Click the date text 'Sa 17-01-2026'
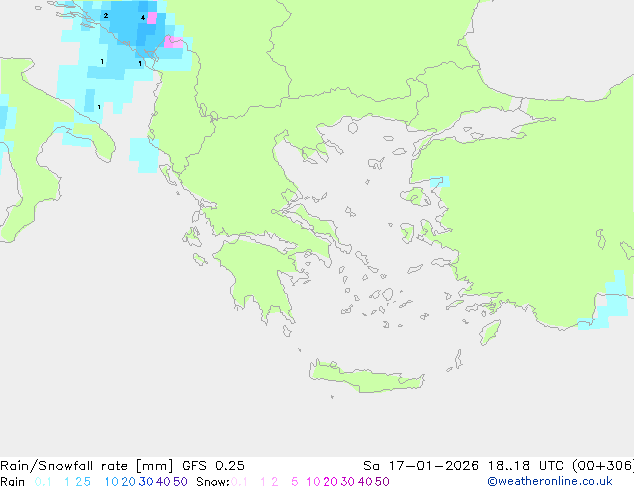This screenshot has height=490, width=634. [421, 466]
